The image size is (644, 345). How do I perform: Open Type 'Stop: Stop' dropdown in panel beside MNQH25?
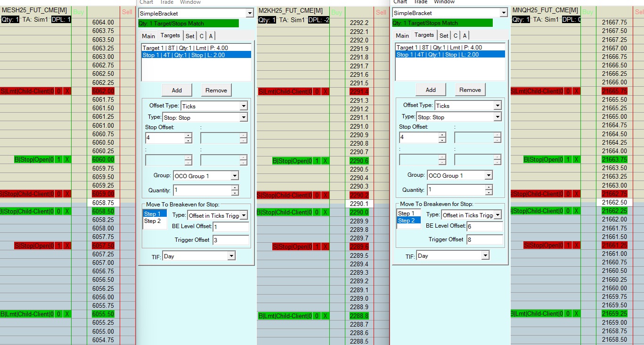pos(497,117)
